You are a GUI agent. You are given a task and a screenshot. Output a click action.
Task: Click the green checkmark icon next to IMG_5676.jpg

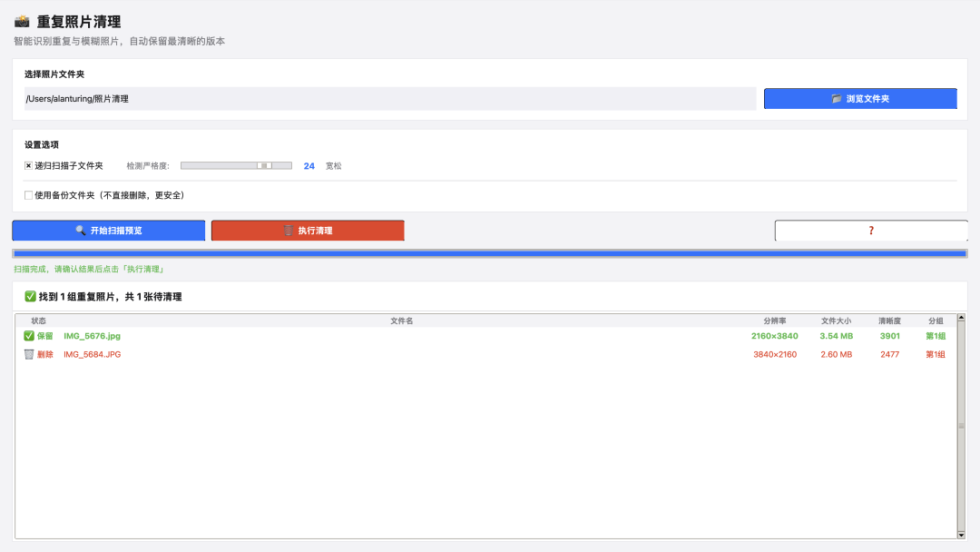pos(29,336)
